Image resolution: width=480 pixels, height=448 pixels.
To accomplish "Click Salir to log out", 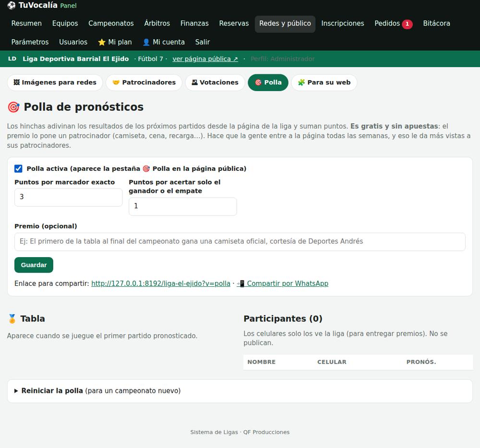I will point(203,42).
